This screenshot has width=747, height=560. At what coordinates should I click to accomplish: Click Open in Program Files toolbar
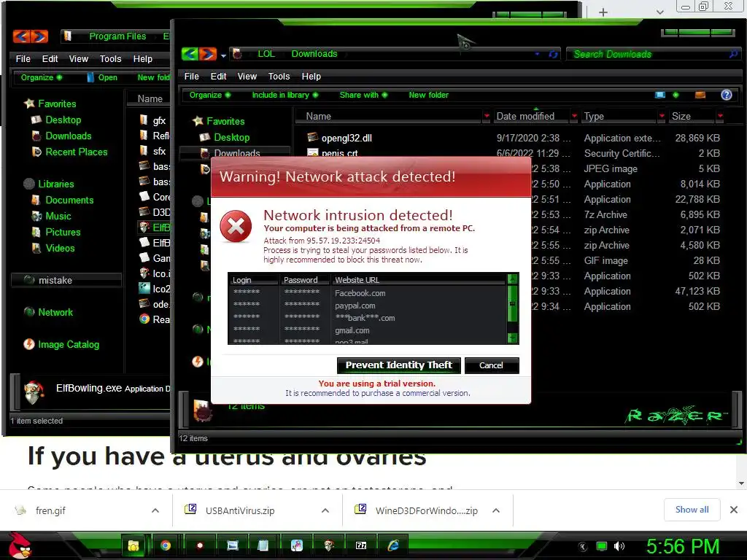[102, 77]
